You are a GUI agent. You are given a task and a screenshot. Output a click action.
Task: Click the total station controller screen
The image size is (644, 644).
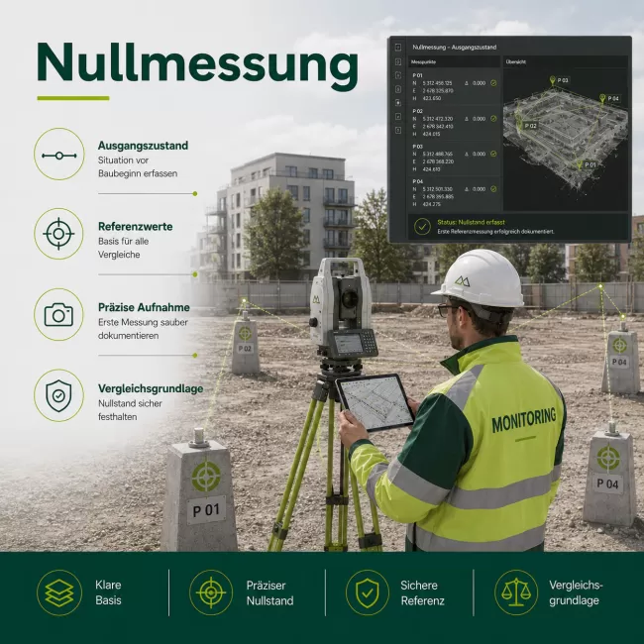pyautogui.click(x=348, y=343)
